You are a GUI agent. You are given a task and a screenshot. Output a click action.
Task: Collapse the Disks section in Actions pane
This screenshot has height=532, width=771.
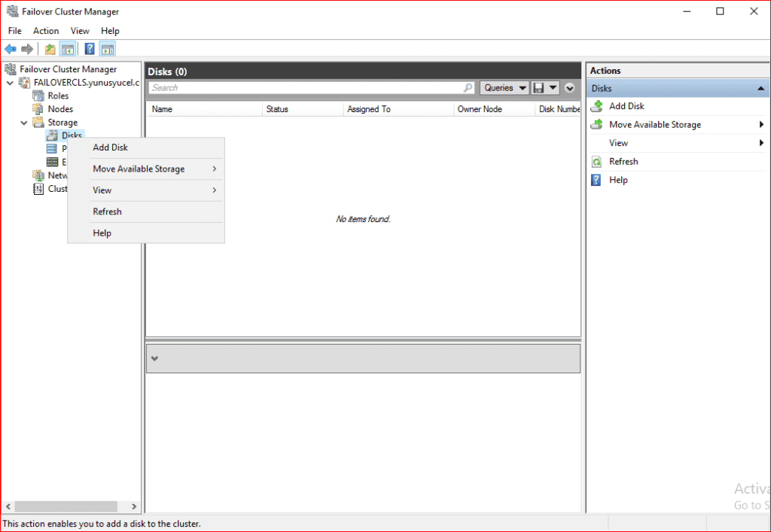(x=761, y=89)
